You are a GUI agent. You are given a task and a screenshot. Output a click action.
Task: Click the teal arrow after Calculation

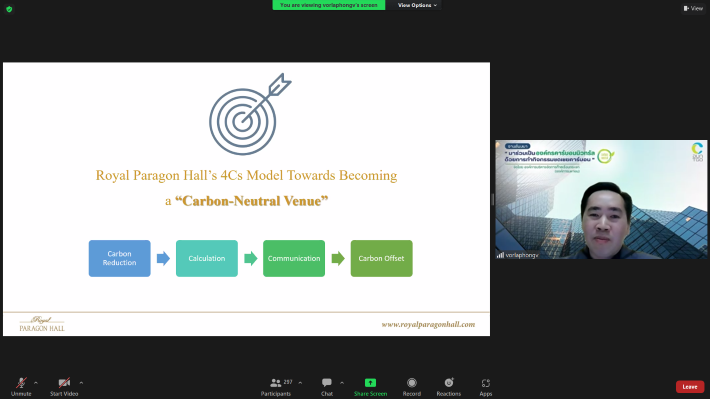coord(250,259)
